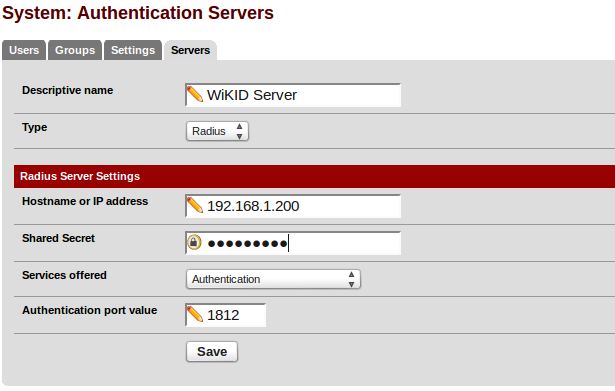This screenshot has width=615, height=391.
Task: Click the Services offered label
Action: point(64,275)
